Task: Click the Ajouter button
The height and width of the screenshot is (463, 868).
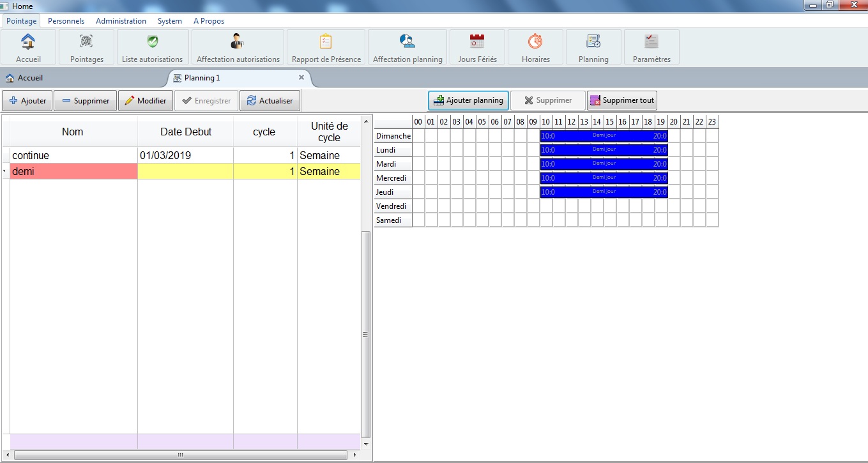Action: coord(27,101)
